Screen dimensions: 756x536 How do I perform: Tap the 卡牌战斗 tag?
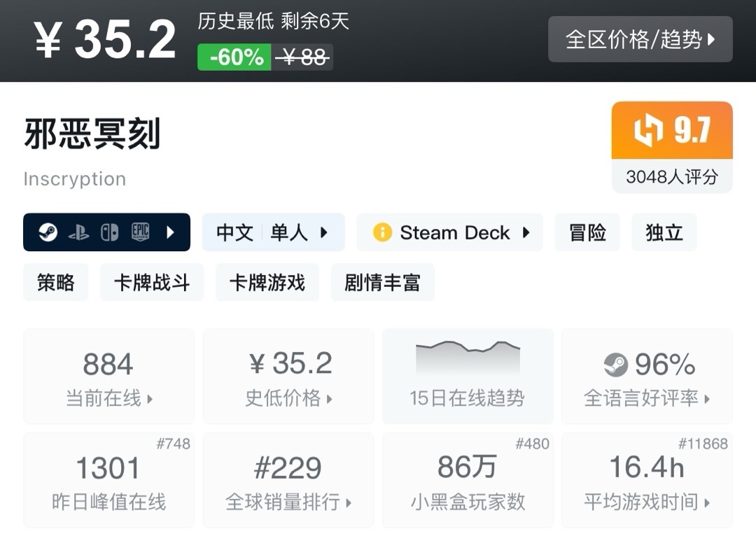pos(152,283)
